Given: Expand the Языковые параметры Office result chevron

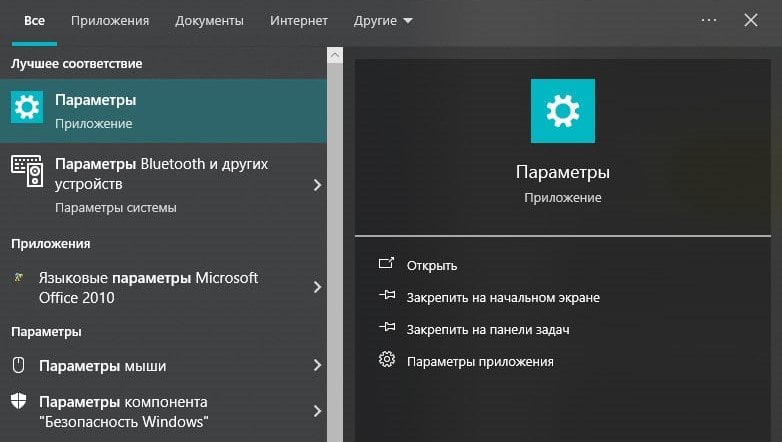Looking at the screenshot, I should pyautogui.click(x=318, y=287).
